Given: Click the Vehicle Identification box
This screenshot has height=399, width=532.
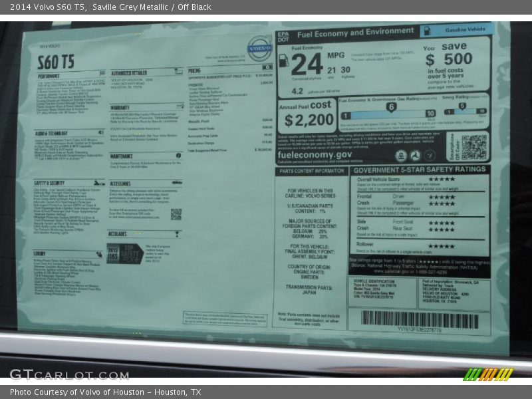Looking at the screenshot, I should [x=382, y=293].
